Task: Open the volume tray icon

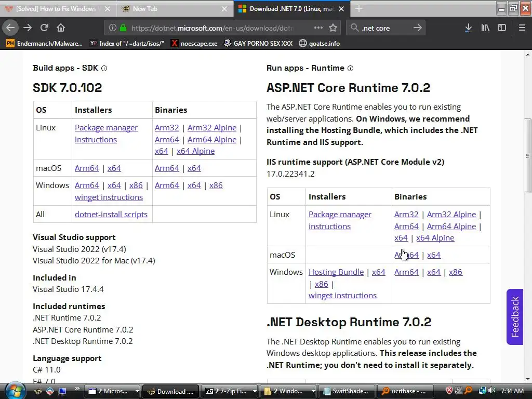Action: pyautogui.click(x=492, y=391)
